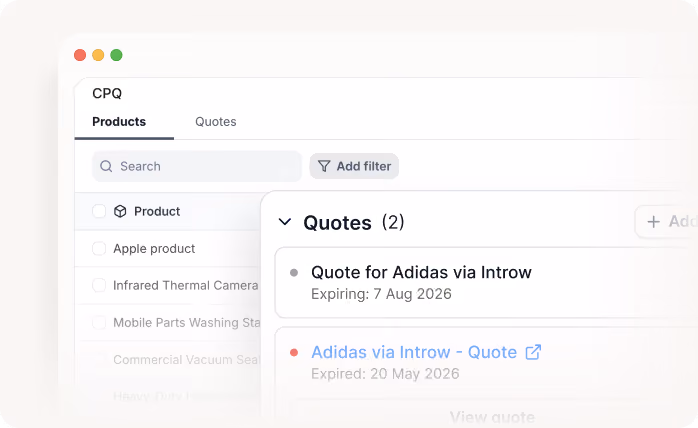Click the grey status dot on Adidas quote
The image size is (698, 428).
pos(294,273)
